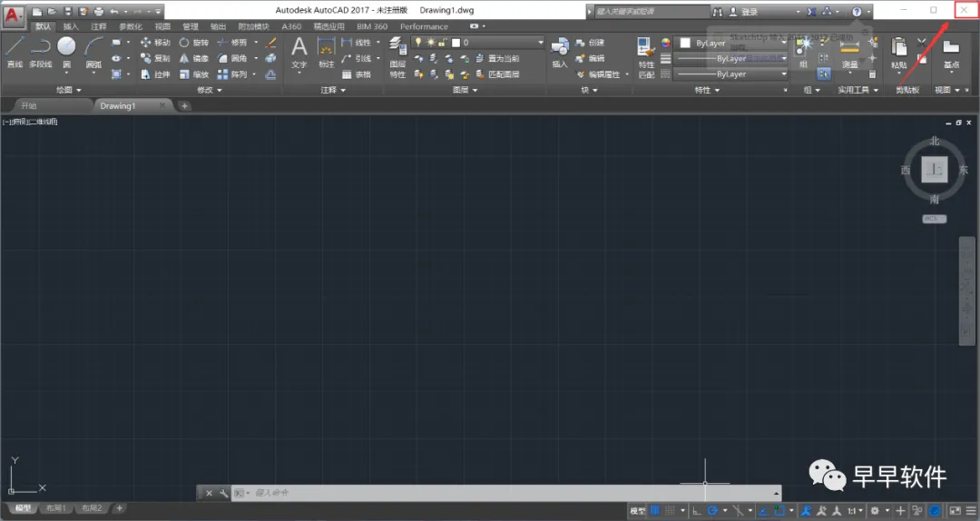Switch to the 插入 ribbon tab

coord(72,26)
